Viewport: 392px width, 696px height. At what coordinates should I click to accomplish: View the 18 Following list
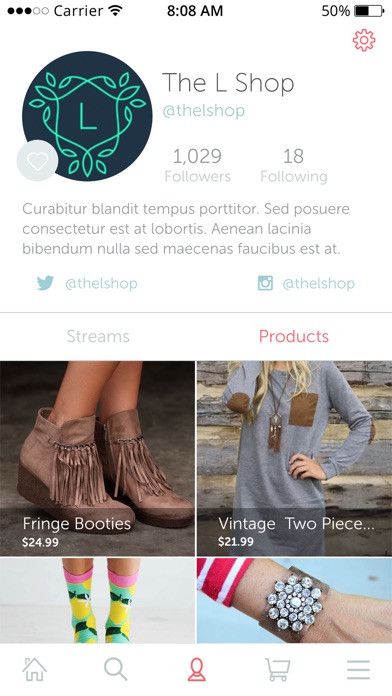[x=294, y=166]
